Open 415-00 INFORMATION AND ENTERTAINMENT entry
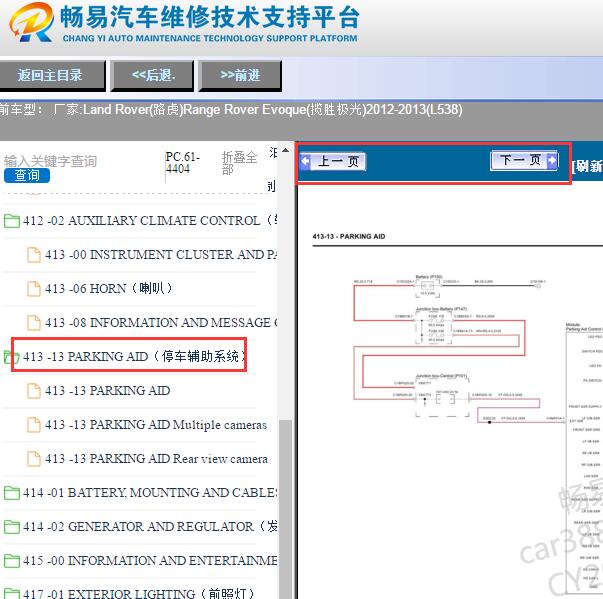Viewport: 603px width, 599px height. 150,561
